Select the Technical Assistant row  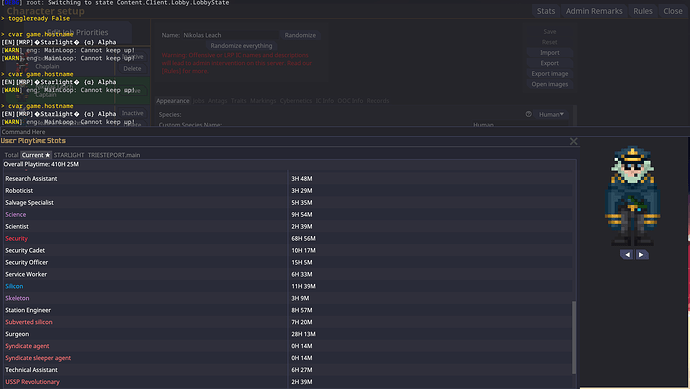[x=288, y=370]
